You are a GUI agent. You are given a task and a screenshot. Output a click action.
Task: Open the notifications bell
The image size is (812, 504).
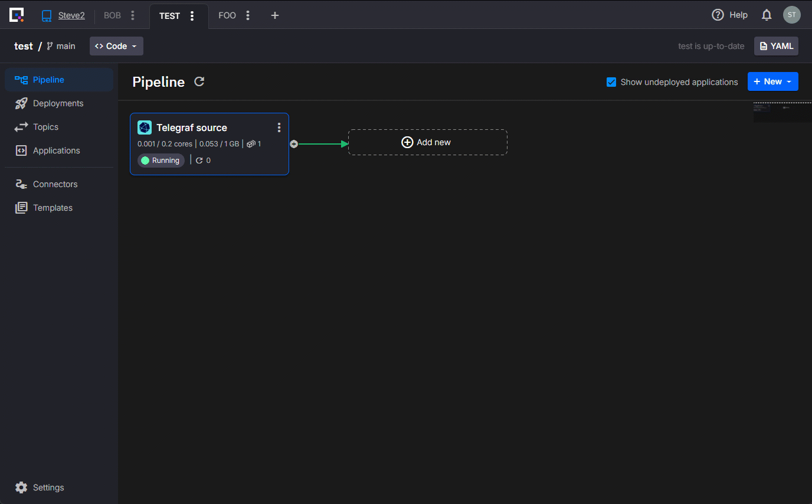tap(767, 15)
